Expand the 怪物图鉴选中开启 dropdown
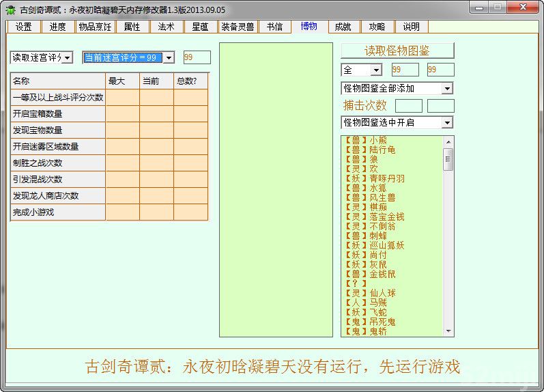The width and height of the screenshot is (544, 392). (x=447, y=122)
